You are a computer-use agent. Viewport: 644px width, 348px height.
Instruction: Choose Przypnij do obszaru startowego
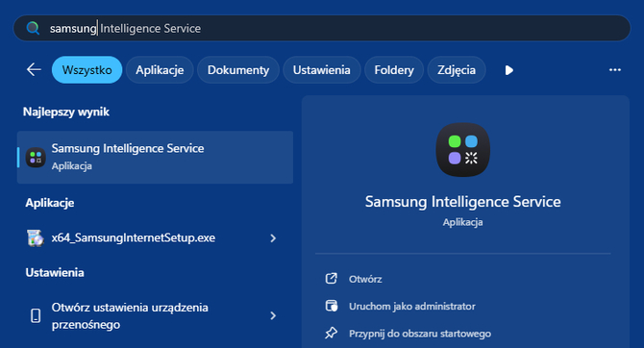pos(420,334)
